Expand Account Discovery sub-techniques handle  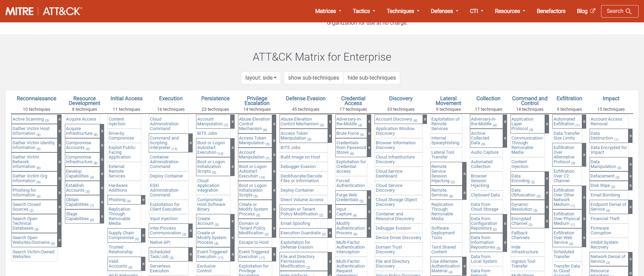coord(425,119)
